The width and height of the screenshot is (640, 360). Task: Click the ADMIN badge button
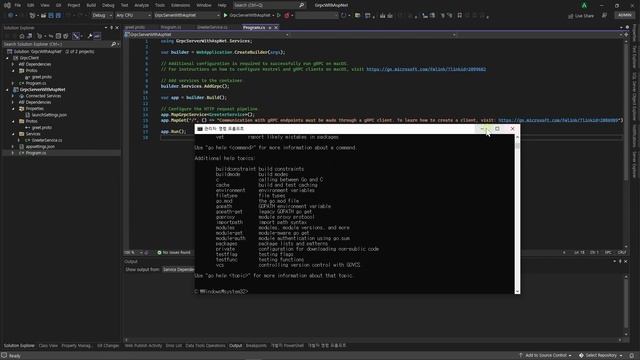click(624, 15)
